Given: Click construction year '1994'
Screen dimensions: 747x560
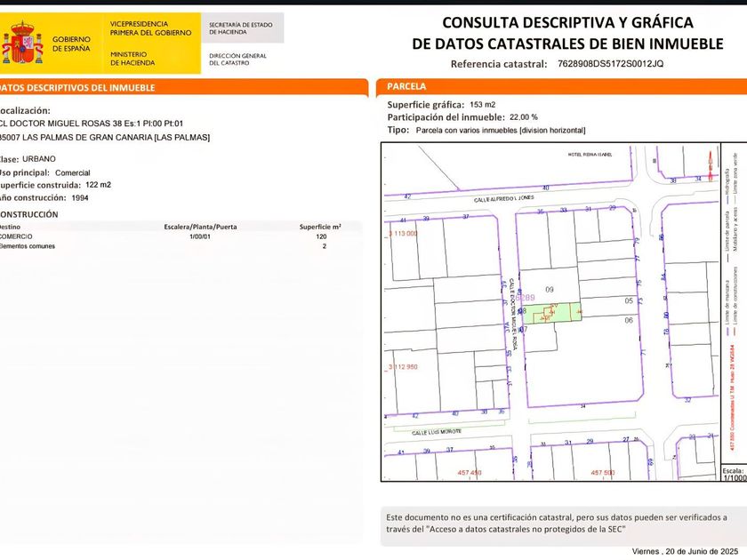Looking at the screenshot, I should pos(80,197).
